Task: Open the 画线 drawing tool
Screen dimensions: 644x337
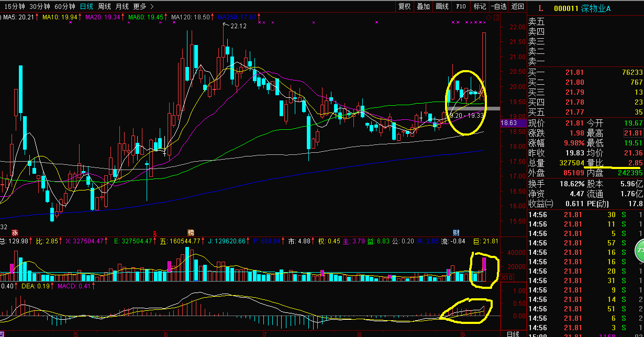Action: (x=442, y=6)
